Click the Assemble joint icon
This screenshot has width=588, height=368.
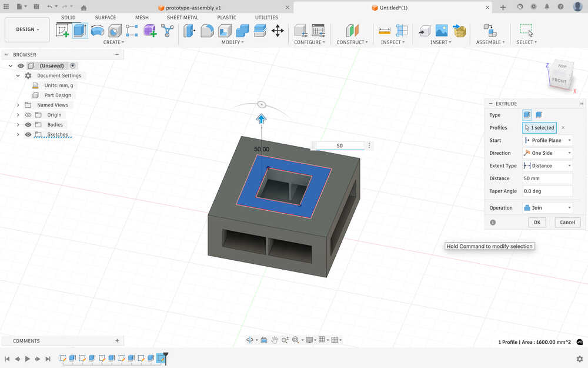(x=490, y=31)
